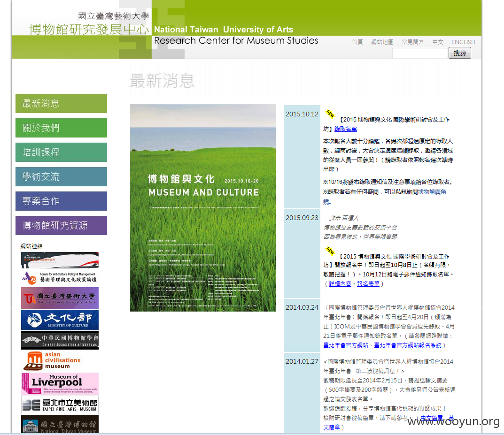
Task: Go to the 學術交流 sidebar section
Action: coord(61,176)
